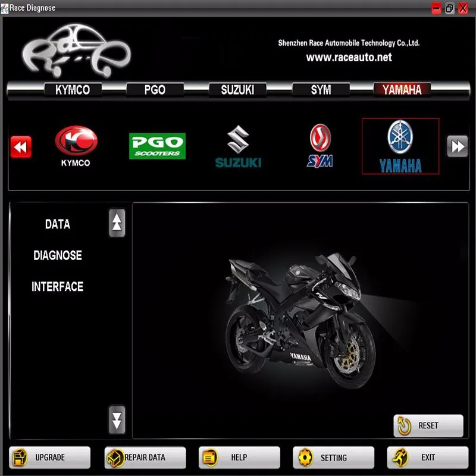This screenshot has height=476, width=476.
Task: Click the Kymco red logo icon
Action: pos(76,146)
